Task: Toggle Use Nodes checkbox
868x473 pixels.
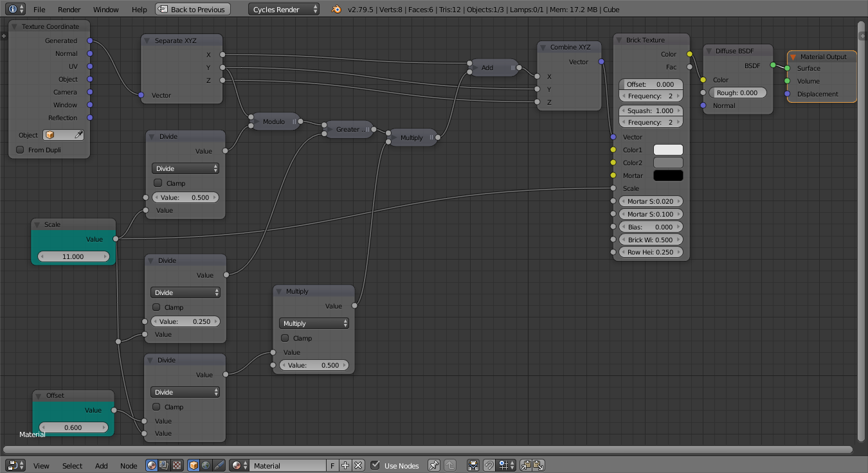Action: [x=375, y=465]
